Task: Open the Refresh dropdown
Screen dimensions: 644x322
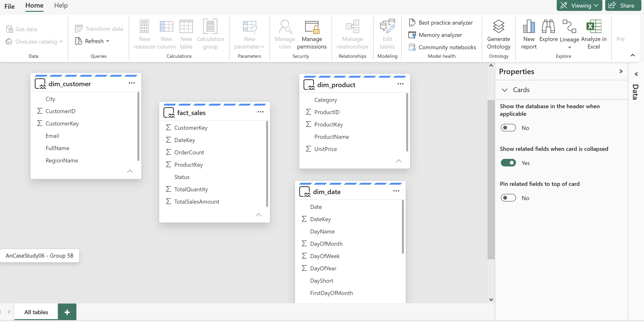Action: point(108,41)
